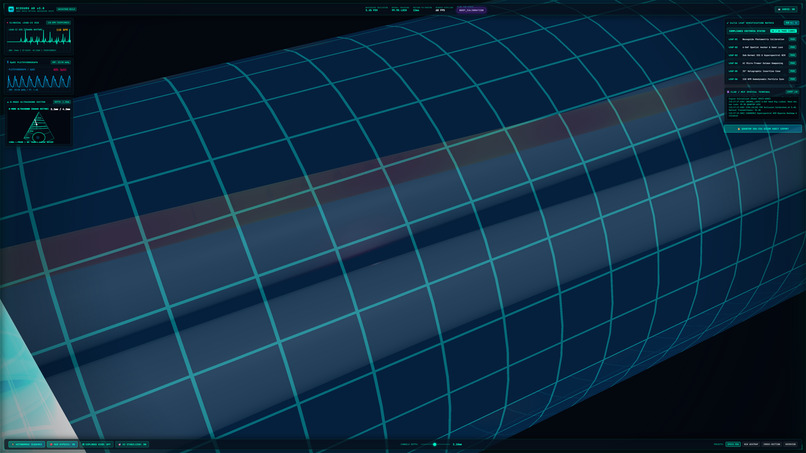The image size is (806, 453).
Task: Click the status badge on the STEP 03 row
Action: pyautogui.click(x=792, y=55)
